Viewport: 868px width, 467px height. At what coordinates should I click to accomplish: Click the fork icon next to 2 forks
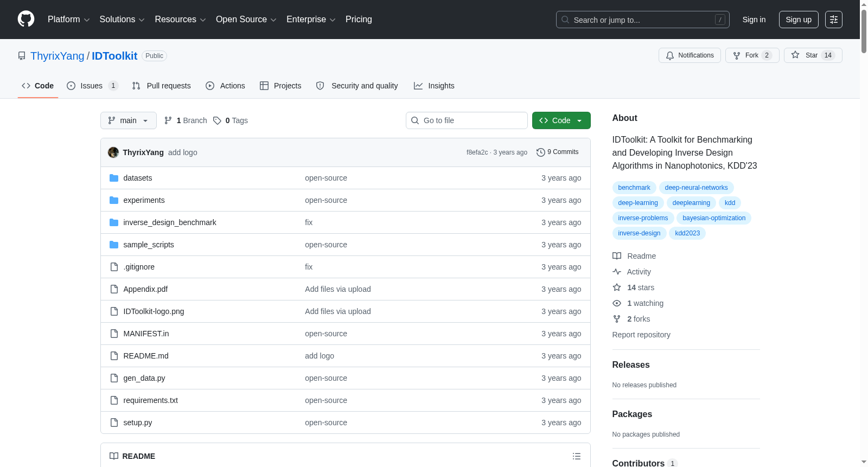click(x=617, y=319)
